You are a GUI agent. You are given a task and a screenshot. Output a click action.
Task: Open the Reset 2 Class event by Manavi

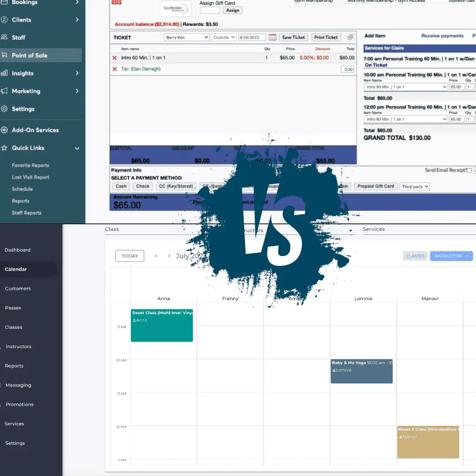[428, 442]
